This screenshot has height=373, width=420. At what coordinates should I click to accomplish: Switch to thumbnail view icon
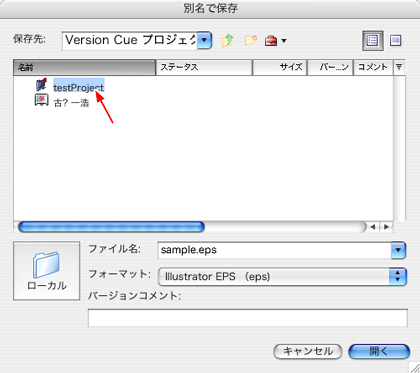(396, 41)
